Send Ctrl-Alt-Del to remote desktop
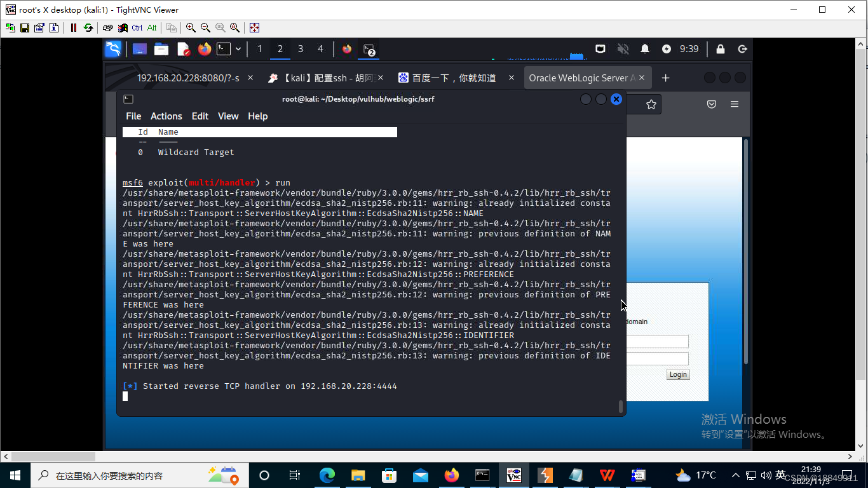The width and height of the screenshot is (868, 488). (x=108, y=28)
